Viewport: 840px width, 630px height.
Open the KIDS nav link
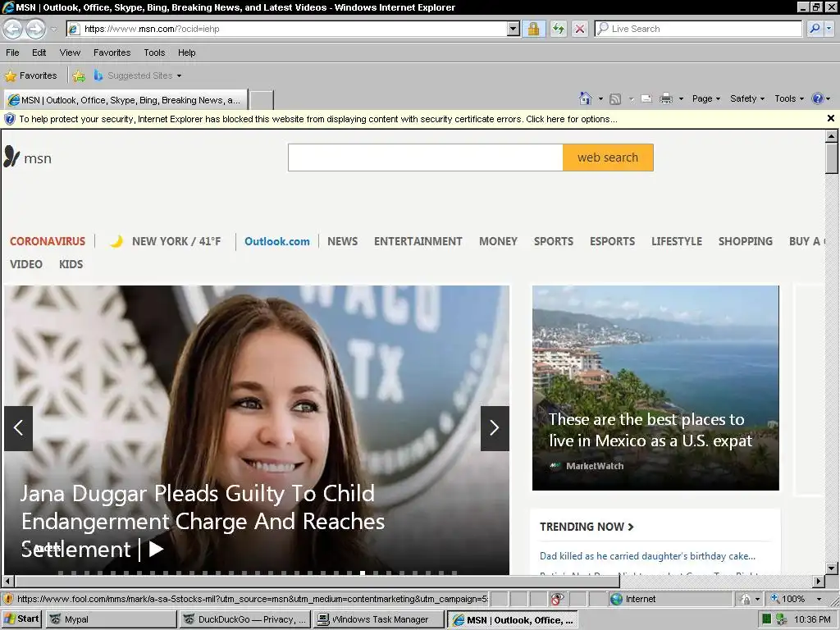[x=71, y=264]
